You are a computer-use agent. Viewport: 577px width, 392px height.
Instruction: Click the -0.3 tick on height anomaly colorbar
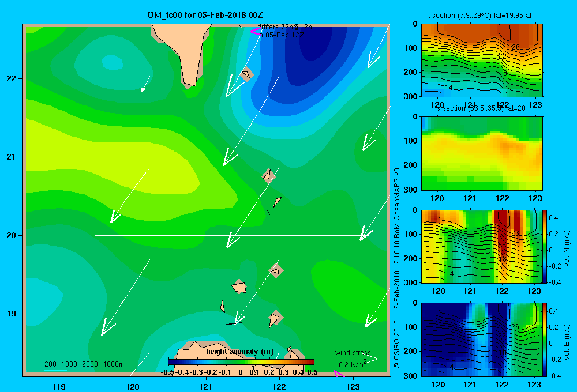coord(197,372)
